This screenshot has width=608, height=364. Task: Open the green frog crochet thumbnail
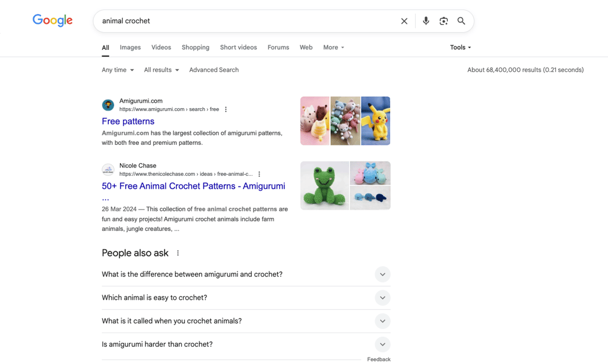(x=325, y=186)
